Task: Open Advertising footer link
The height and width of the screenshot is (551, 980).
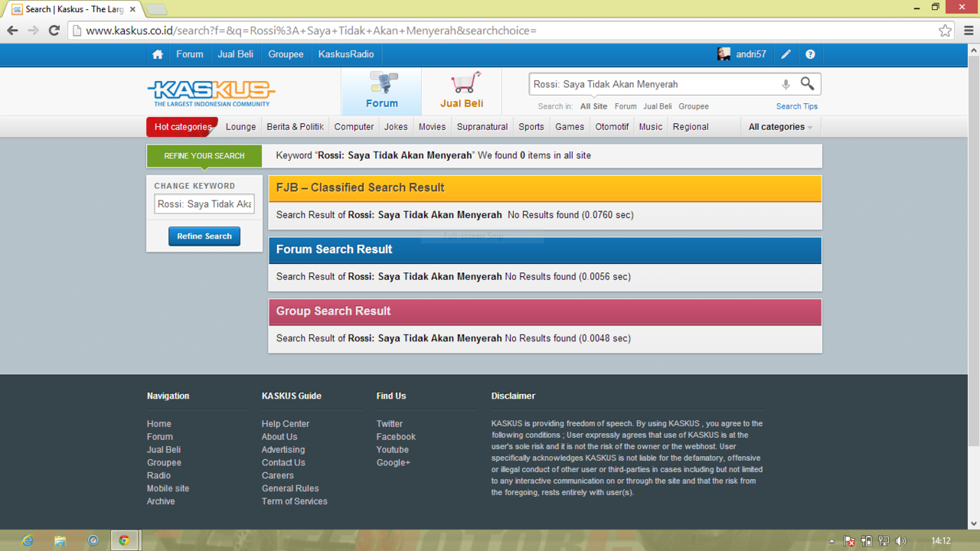Action: [283, 450]
